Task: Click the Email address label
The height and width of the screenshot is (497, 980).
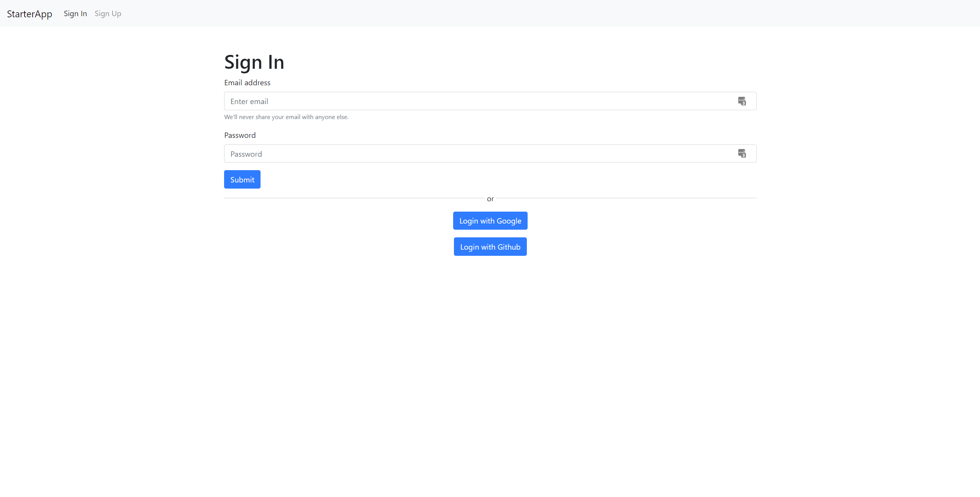Action: pyautogui.click(x=247, y=83)
